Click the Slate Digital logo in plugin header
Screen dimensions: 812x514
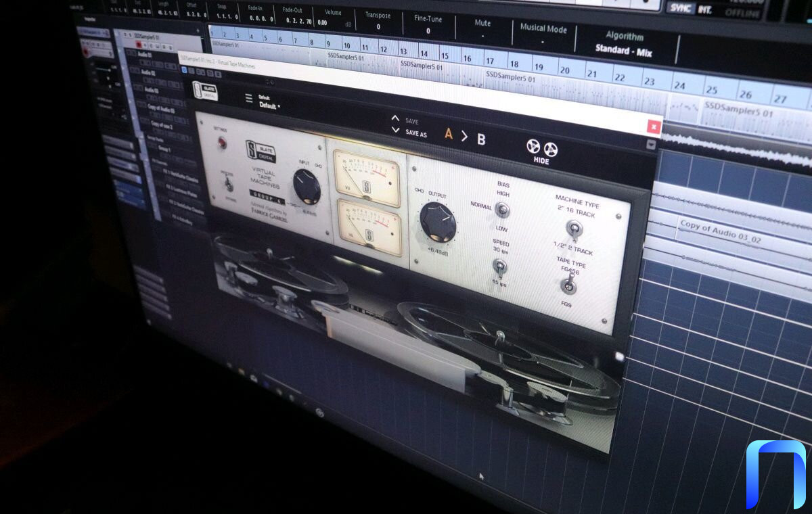[x=204, y=91]
